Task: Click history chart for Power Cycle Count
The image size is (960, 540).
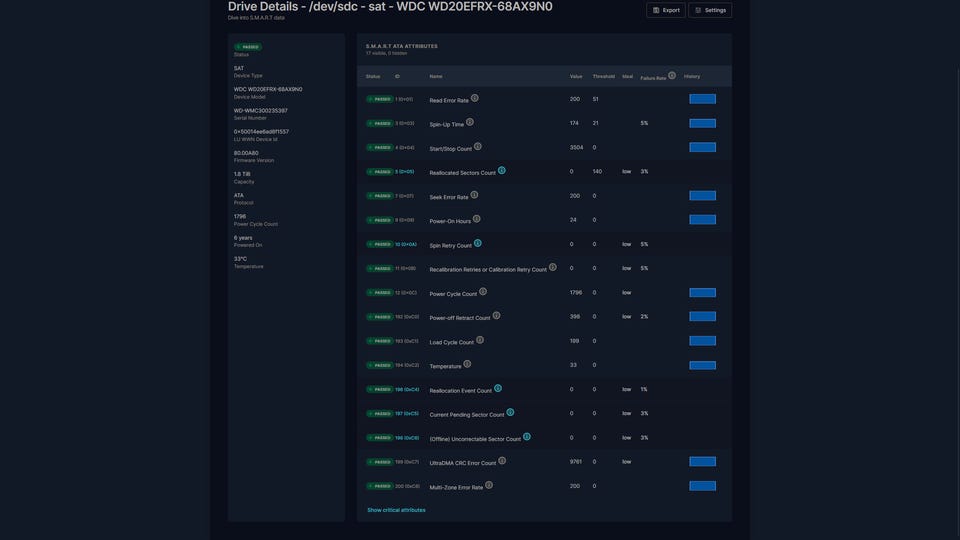Action: [x=702, y=293]
